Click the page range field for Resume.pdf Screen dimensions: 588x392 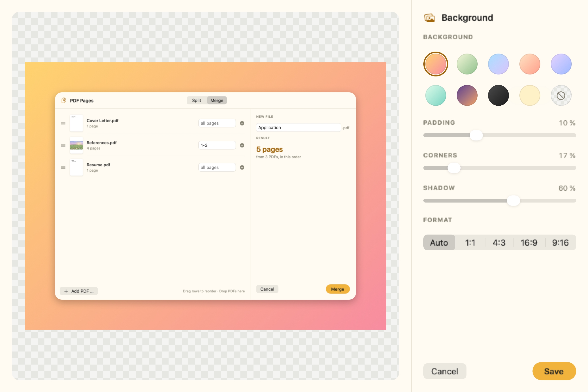tap(217, 167)
